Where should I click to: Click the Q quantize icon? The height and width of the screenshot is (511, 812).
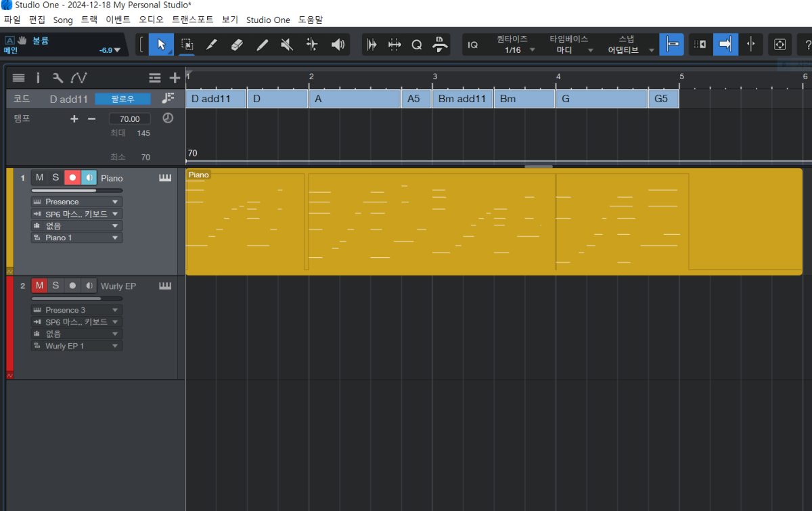point(417,45)
